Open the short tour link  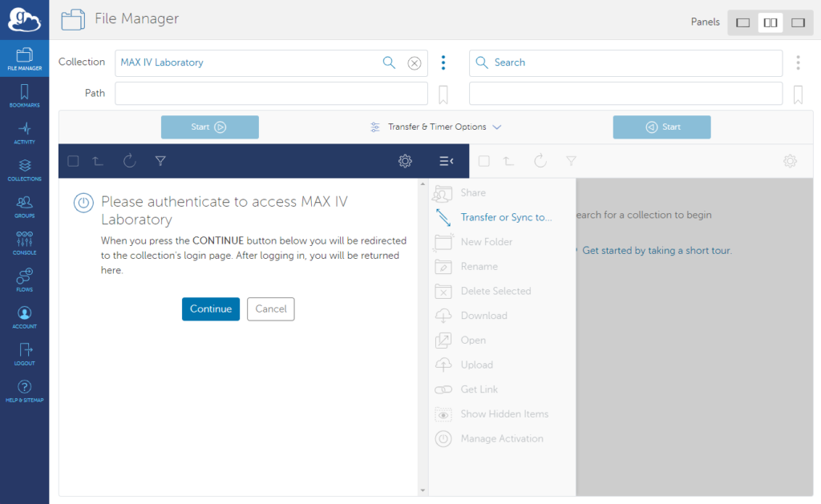[x=657, y=251]
